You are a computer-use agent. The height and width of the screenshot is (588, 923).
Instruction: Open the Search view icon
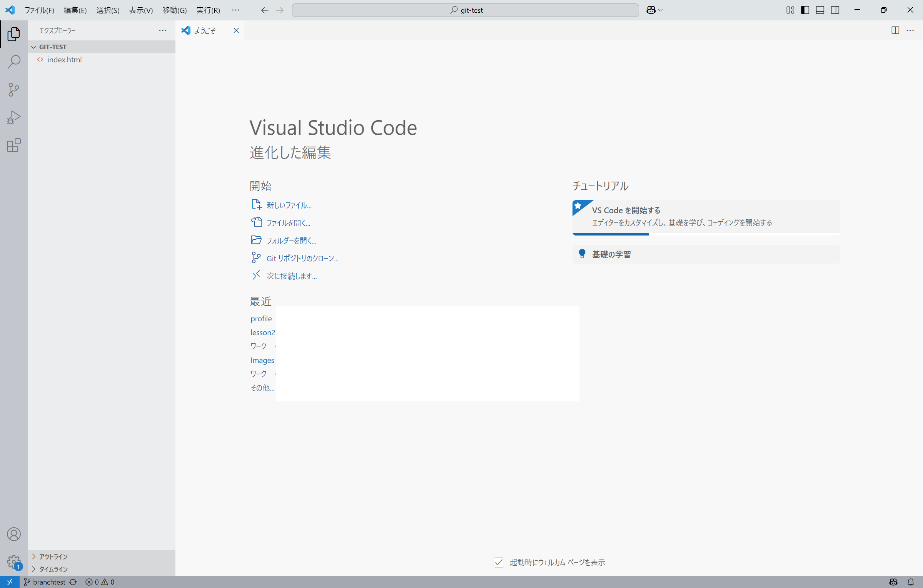(14, 62)
